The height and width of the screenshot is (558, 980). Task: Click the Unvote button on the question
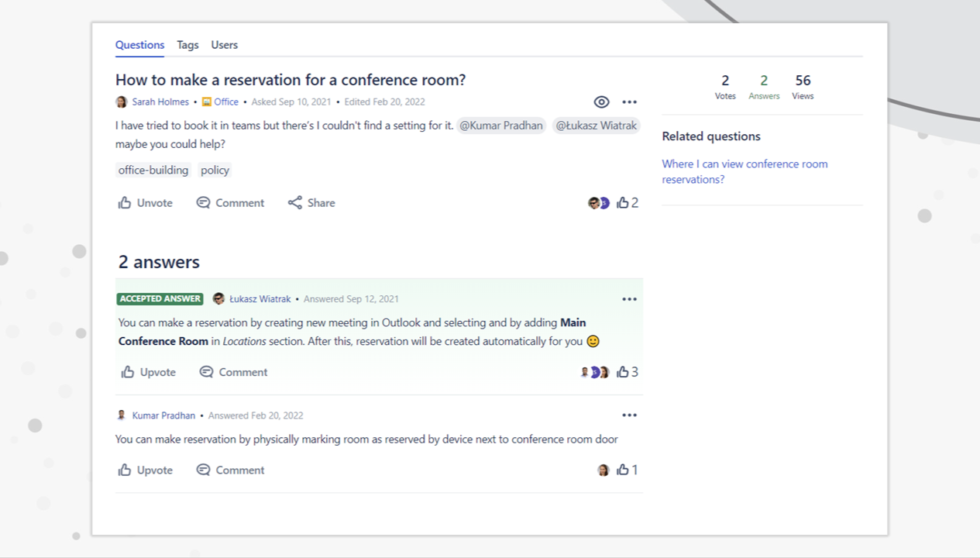coord(145,203)
